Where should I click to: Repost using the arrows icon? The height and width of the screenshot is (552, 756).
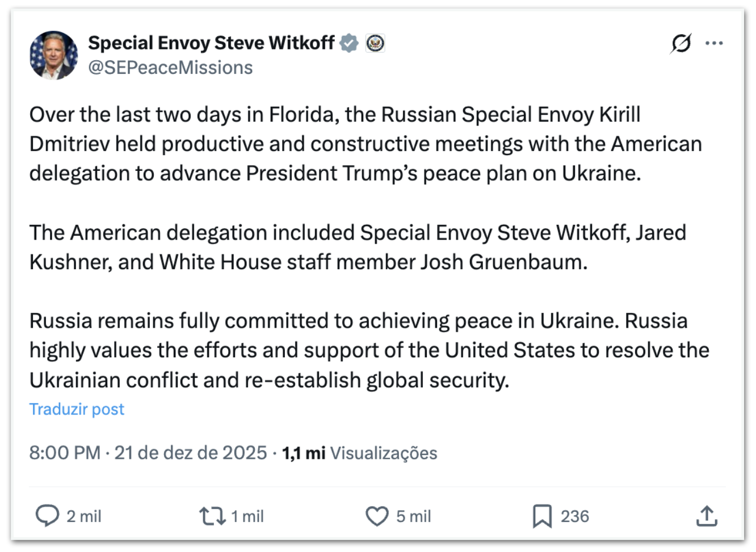click(x=212, y=516)
